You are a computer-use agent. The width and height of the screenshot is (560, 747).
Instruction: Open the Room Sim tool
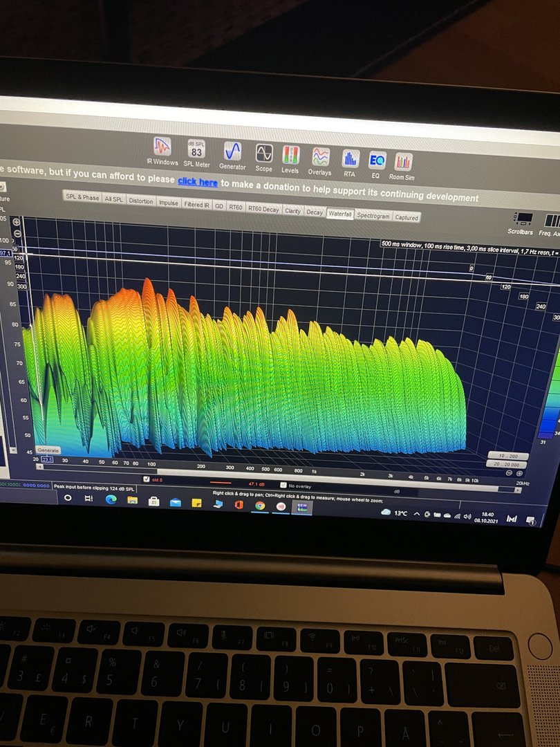tap(402, 167)
